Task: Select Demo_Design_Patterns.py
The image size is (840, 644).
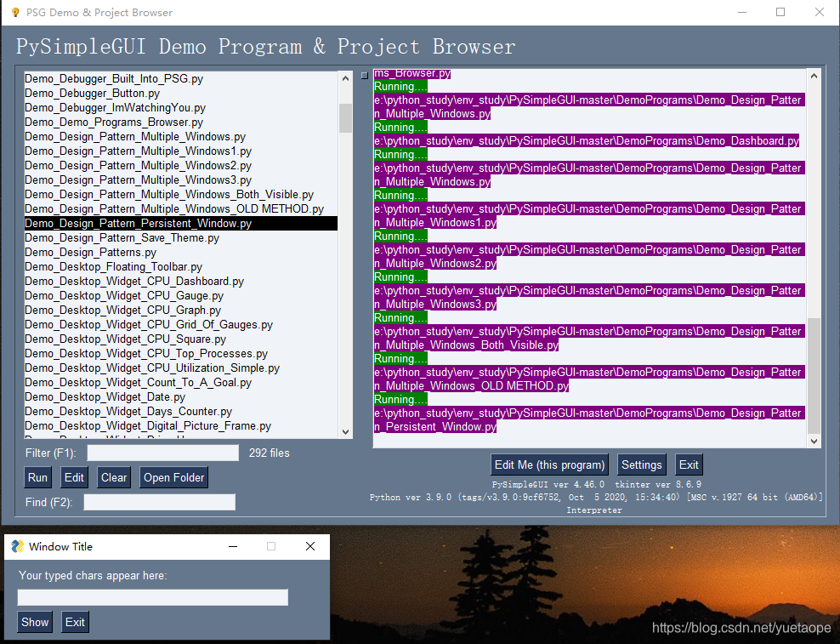Action: click(x=181, y=253)
